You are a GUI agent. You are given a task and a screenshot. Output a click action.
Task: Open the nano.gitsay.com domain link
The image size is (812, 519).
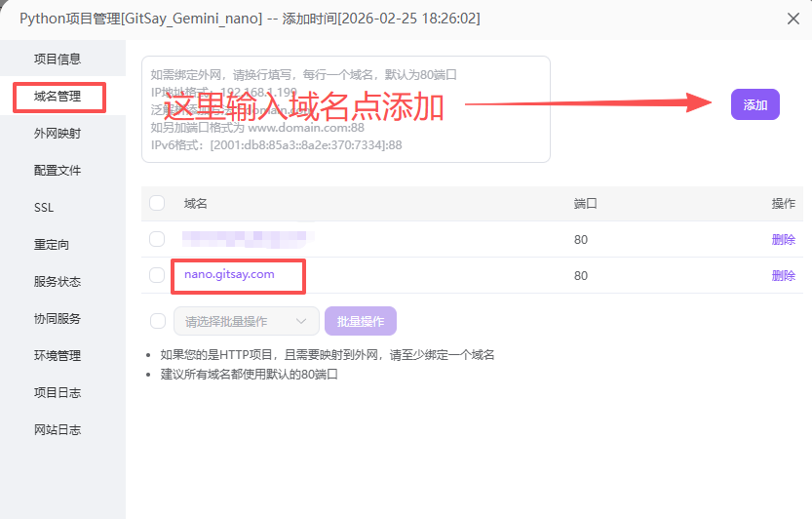coord(229,274)
